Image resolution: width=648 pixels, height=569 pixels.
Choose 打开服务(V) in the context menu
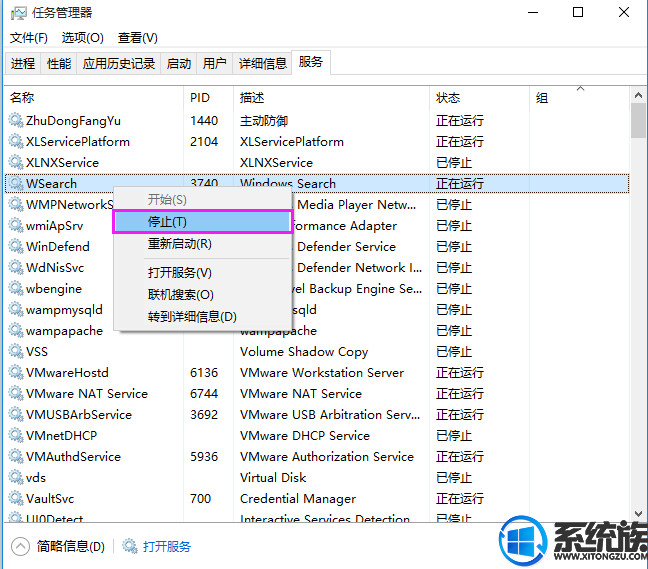pyautogui.click(x=202, y=273)
